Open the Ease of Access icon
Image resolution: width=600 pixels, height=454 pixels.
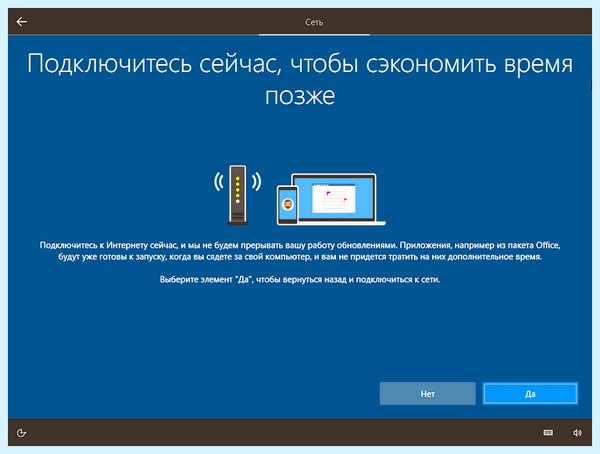pos(21,433)
